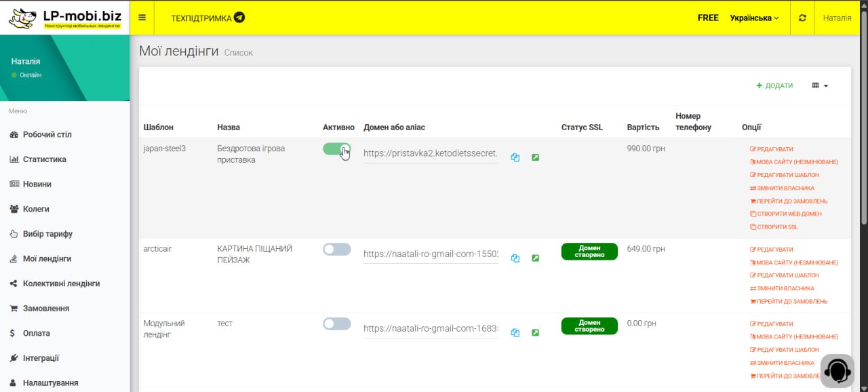Click the ДОДАТИ button
The height and width of the screenshot is (392, 868).
click(x=774, y=85)
